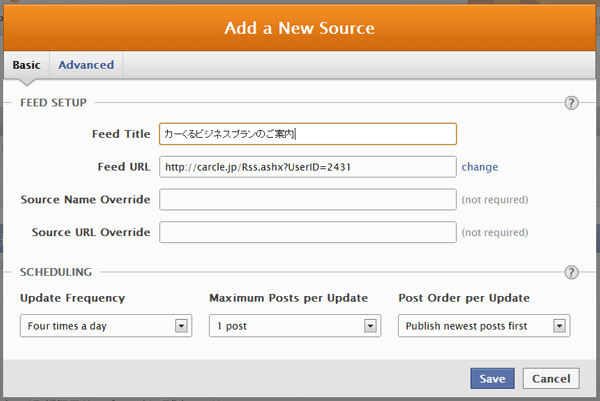Select the Source Name Override input box

307,199
